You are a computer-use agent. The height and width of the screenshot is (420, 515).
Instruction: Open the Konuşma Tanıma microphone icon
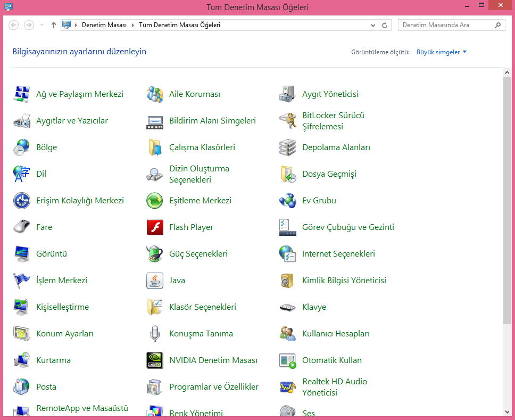pyautogui.click(x=155, y=334)
